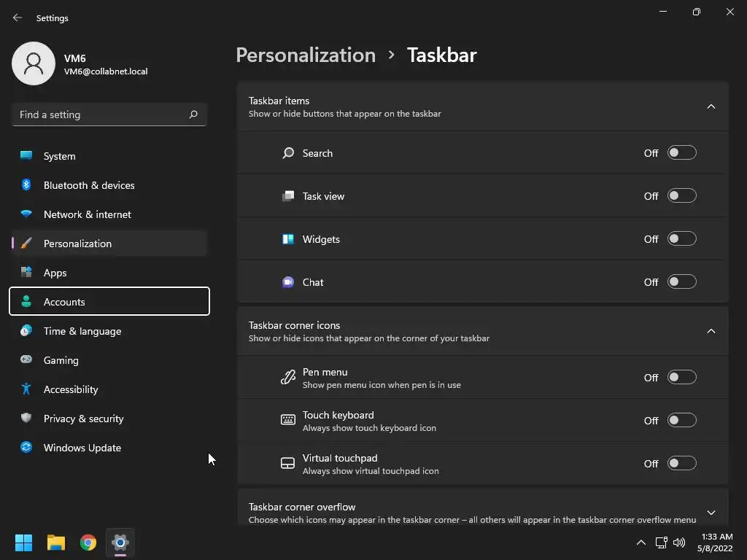This screenshot has height=560, width=747.
Task: Click the Windows Start button
Action: pyautogui.click(x=24, y=542)
